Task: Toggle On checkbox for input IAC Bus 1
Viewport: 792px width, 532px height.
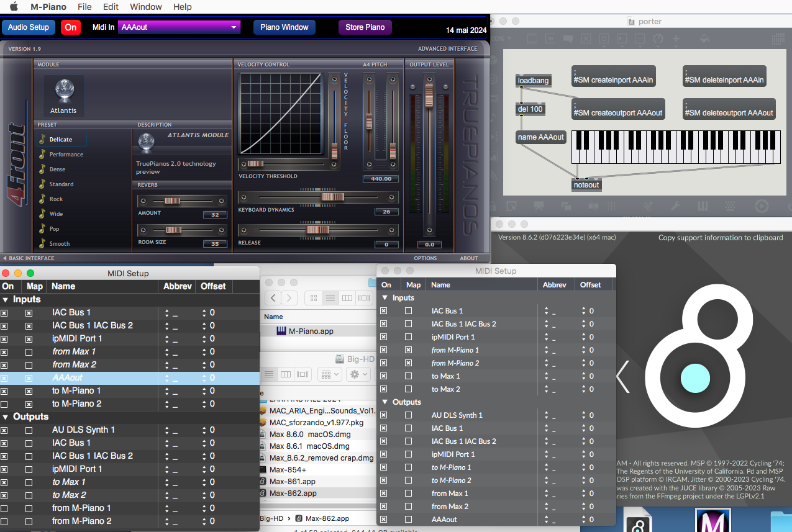Action: coord(4,313)
